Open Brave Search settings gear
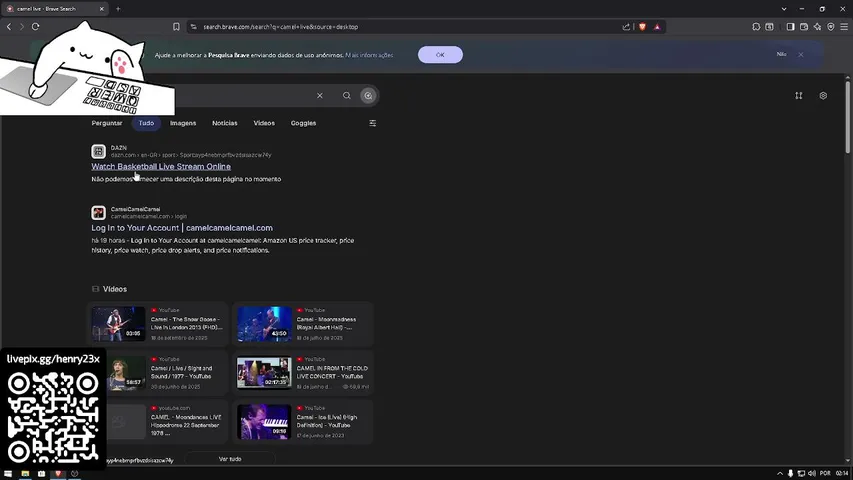This screenshot has width=853, height=480. [x=823, y=96]
